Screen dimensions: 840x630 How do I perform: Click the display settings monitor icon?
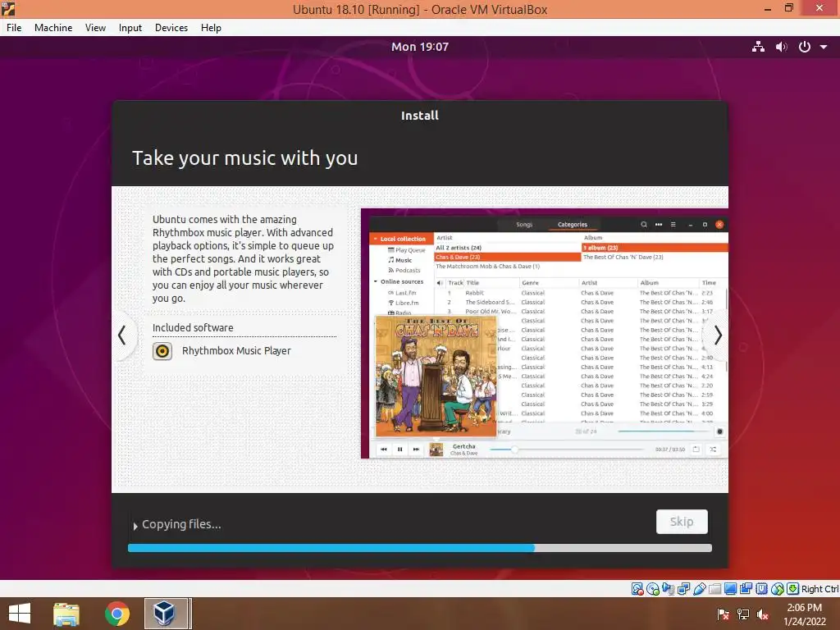730,589
